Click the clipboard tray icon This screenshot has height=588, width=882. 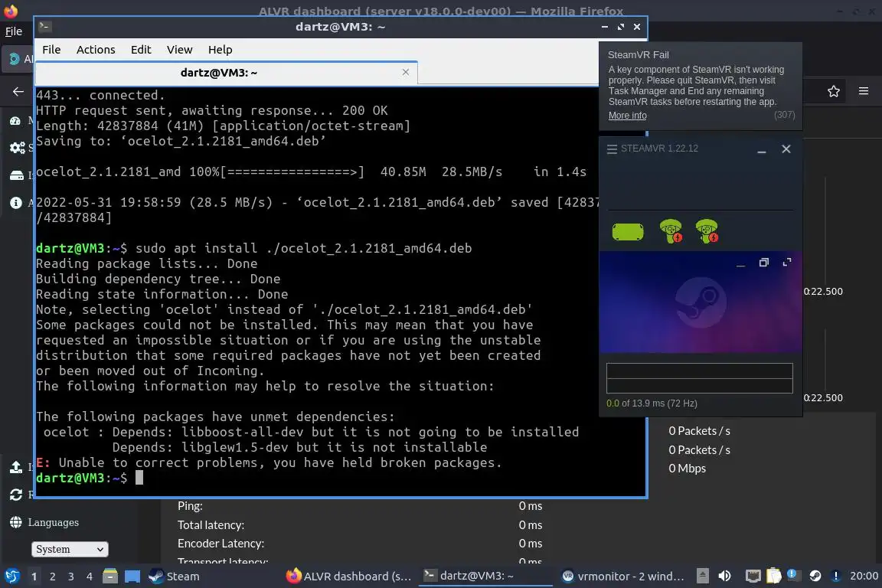774,576
